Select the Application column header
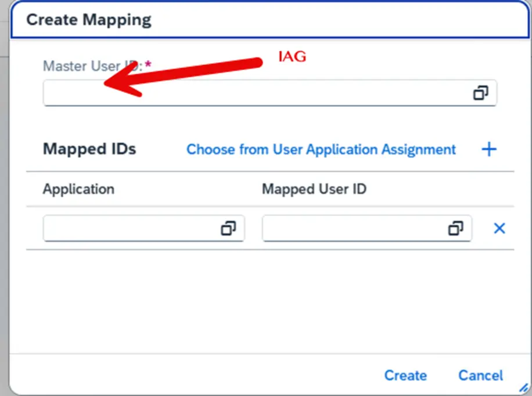The width and height of the screenshot is (532, 396). [78, 189]
